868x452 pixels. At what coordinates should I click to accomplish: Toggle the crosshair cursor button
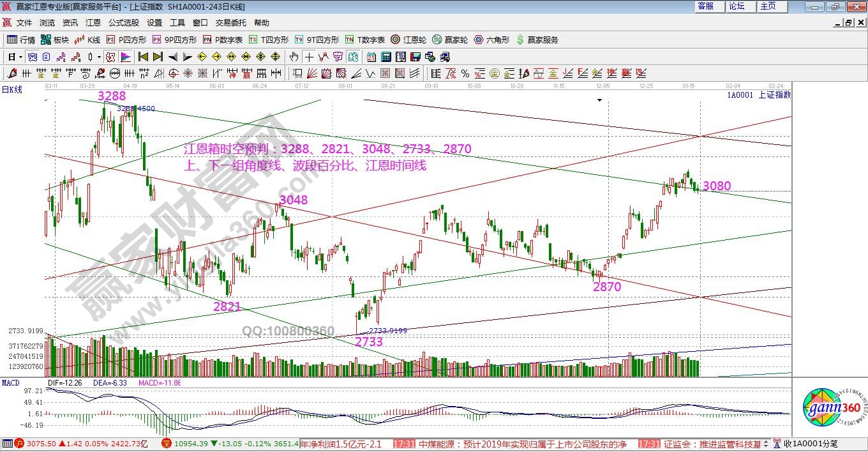point(309,57)
